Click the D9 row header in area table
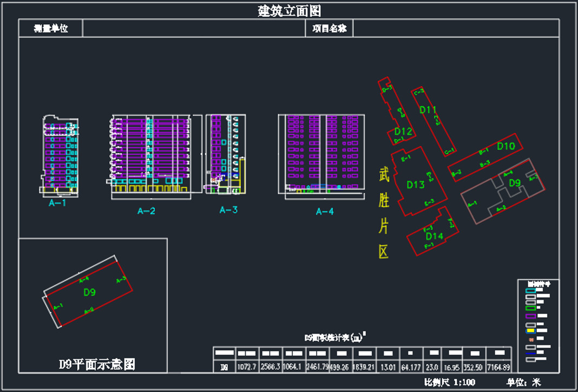 click(224, 367)
